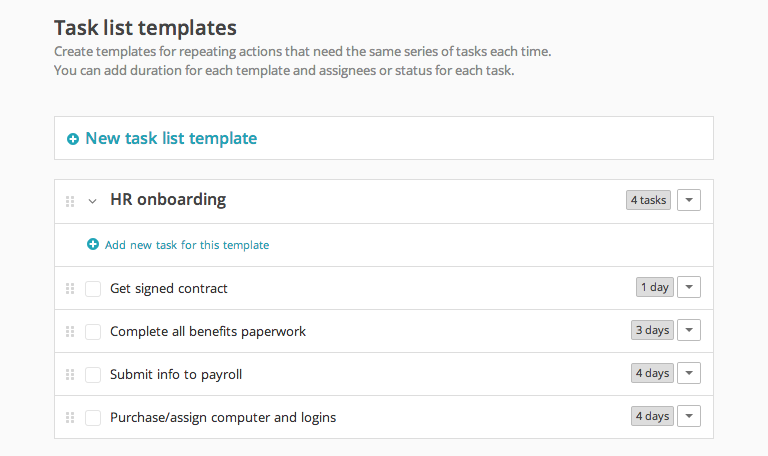
Task: Open dropdown menu for Get signed contract
Action: 689,287
